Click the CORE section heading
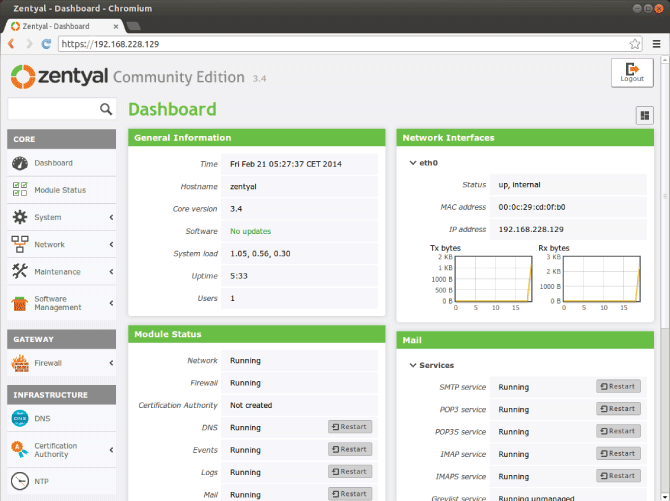Screen dimensions: 670x501 (x=62, y=139)
